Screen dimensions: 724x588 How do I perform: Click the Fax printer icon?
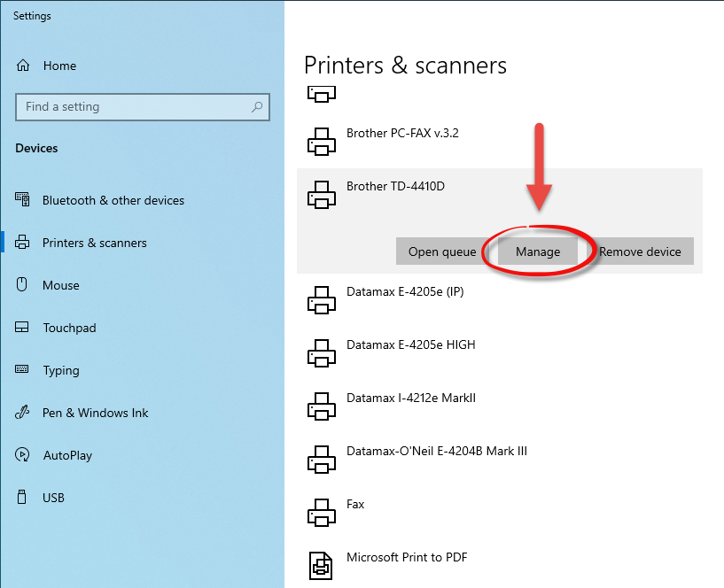click(321, 512)
